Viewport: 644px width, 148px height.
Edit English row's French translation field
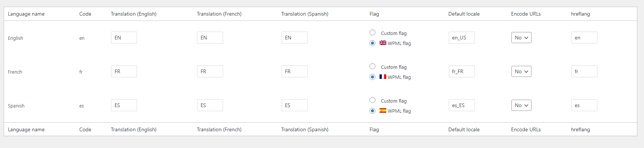[210, 38]
